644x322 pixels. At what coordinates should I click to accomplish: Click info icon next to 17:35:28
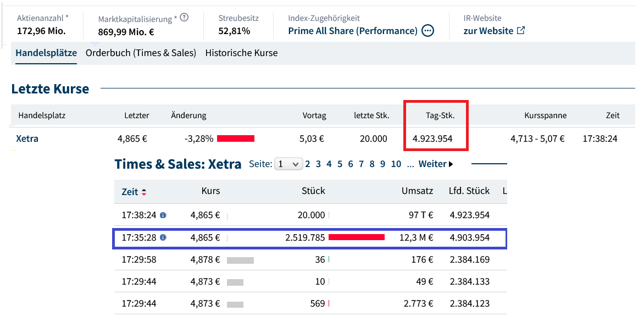pos(163,238)
